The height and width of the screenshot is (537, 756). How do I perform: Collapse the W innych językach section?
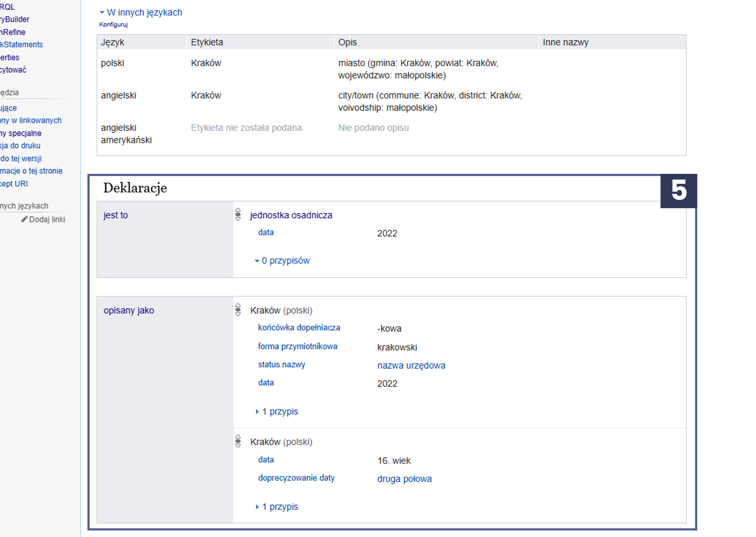click(x=141, y=13)
